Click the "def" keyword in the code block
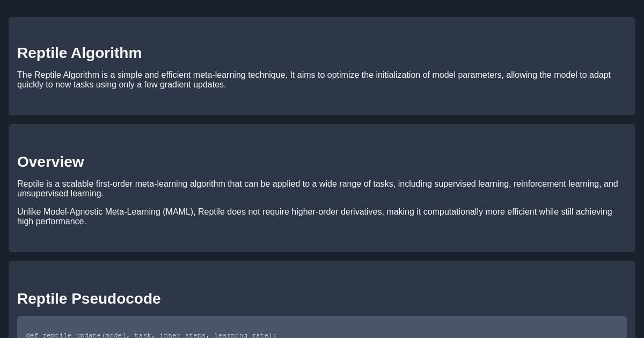The height and width of the screenshot is (338, 644). coord(32,335)
